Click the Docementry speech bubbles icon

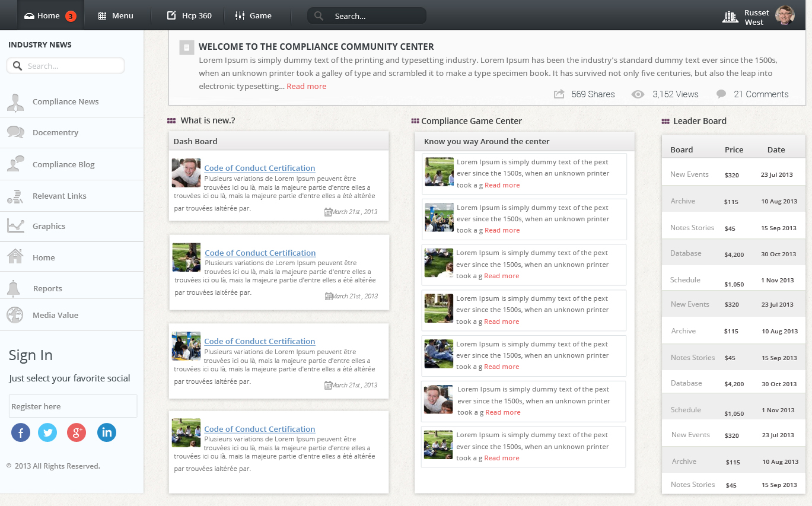15,132
